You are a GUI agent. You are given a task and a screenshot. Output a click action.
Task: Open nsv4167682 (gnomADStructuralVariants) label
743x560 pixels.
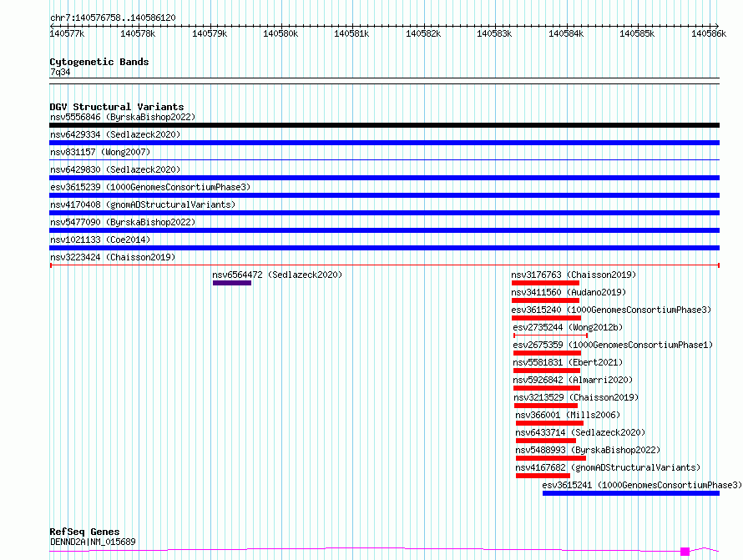coord(608,467)
